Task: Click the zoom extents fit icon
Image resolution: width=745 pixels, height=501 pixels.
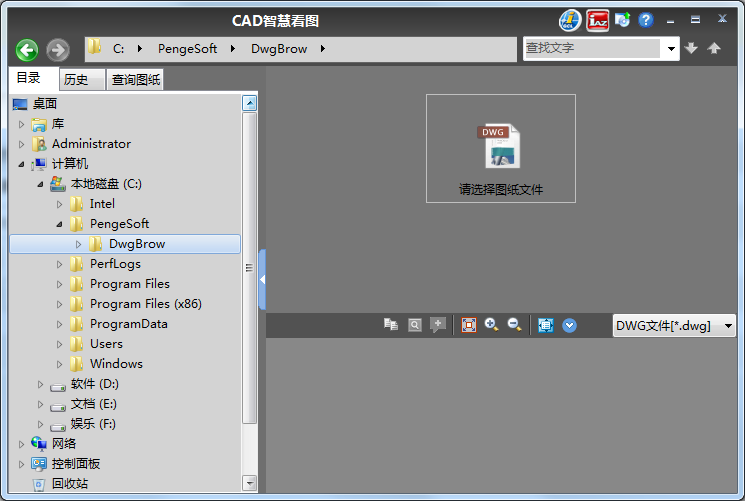Action: pos(469,325)
